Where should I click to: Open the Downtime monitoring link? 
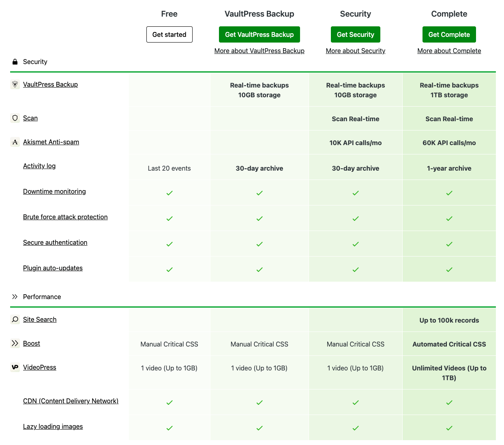(x=54, y=191)
